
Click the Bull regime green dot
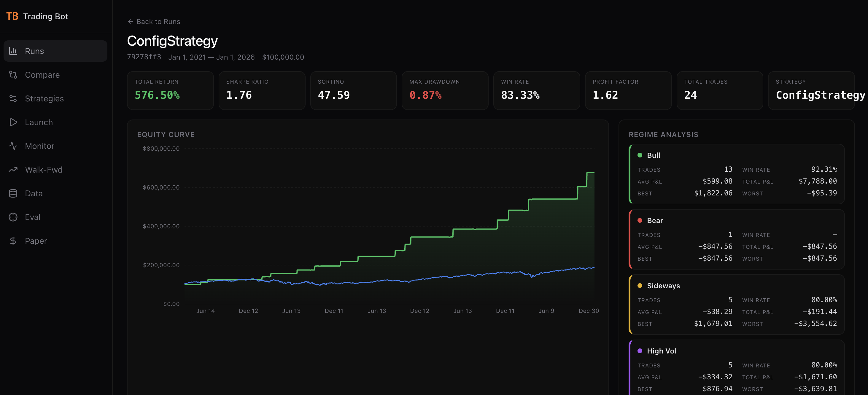tap(640, 155)
